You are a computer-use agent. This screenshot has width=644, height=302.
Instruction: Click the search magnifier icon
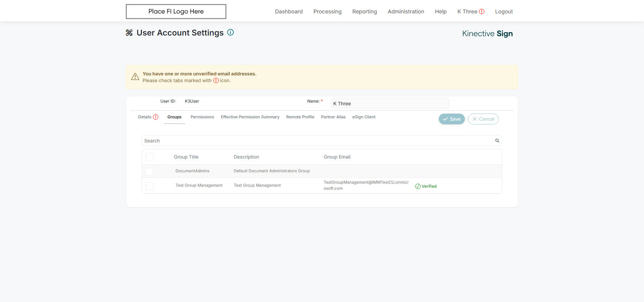pyautogui.click(x=497, y=141)
